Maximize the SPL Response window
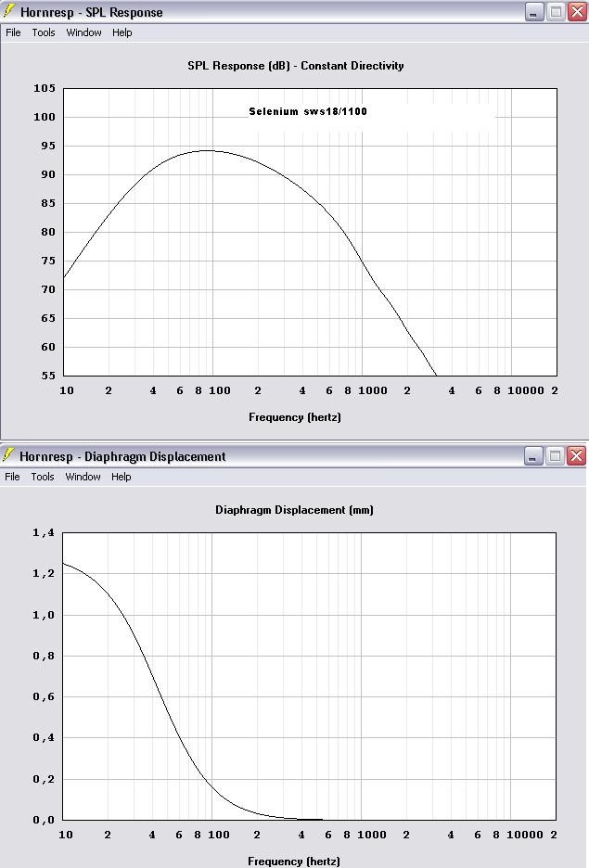589x868 pixels. 556,12
